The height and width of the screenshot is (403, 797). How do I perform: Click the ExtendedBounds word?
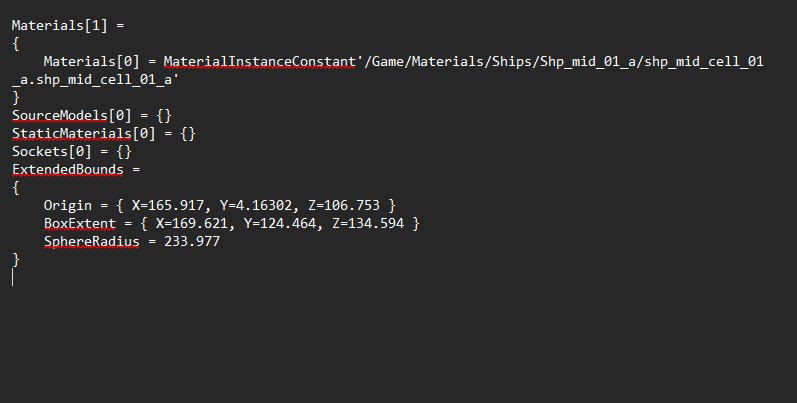tap(68, 170)
